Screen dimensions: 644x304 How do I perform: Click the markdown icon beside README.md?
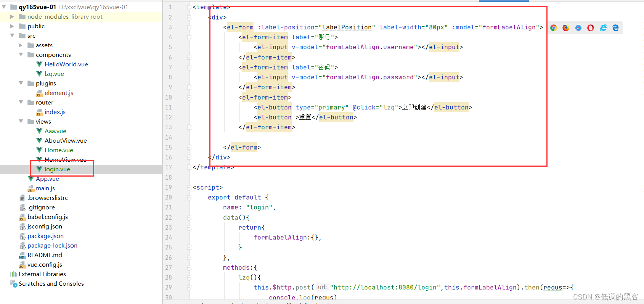(22, 255)
